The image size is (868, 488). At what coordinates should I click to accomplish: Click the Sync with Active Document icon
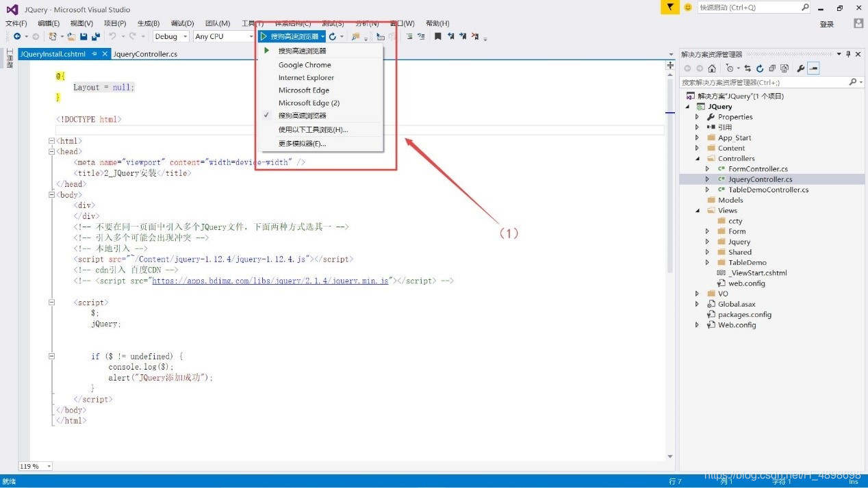pos(748,68)
